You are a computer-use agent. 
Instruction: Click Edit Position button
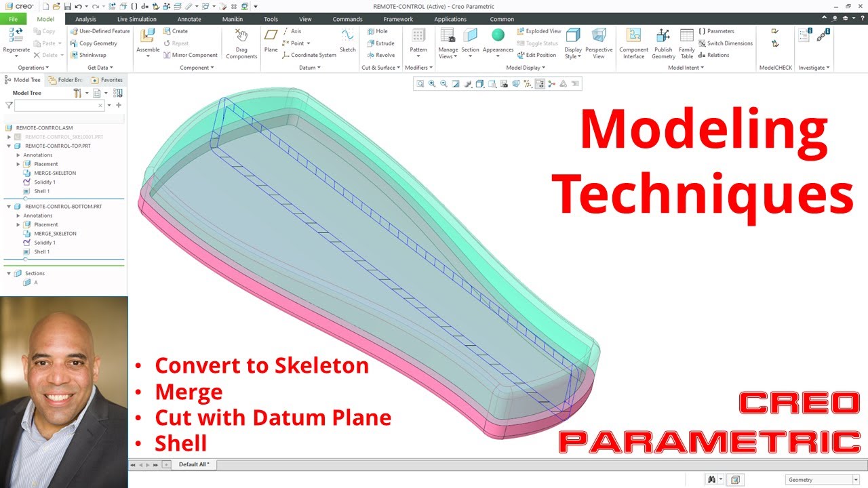(x=536, y=56)
